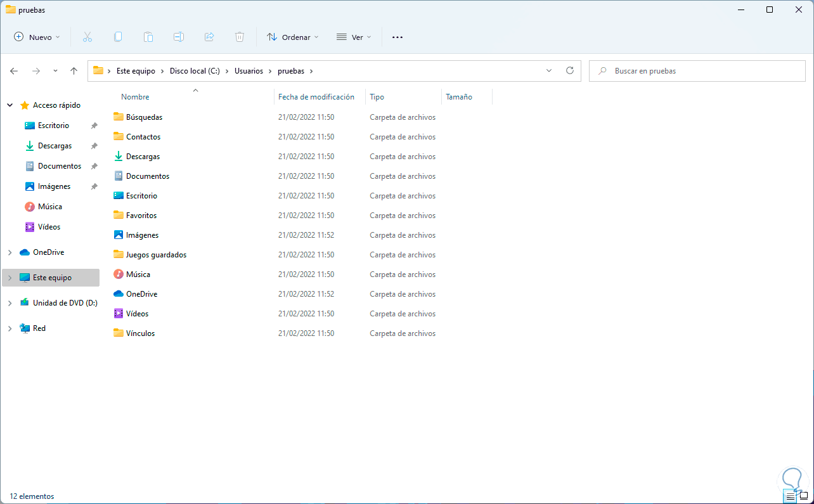The height and width of the screenshot is (504, 814).
Task: Click Disco local (C:) breadcrumb
Action: coord(195,71)
